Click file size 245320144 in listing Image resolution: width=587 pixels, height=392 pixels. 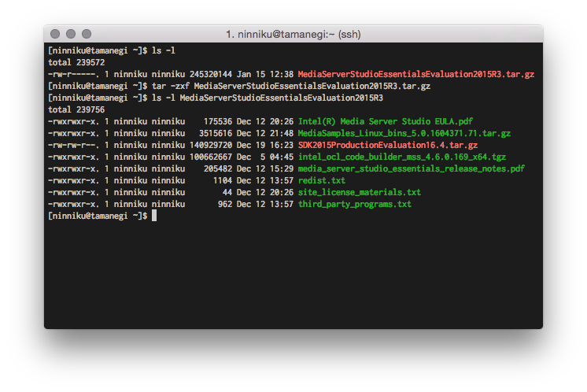pos(211,74)
